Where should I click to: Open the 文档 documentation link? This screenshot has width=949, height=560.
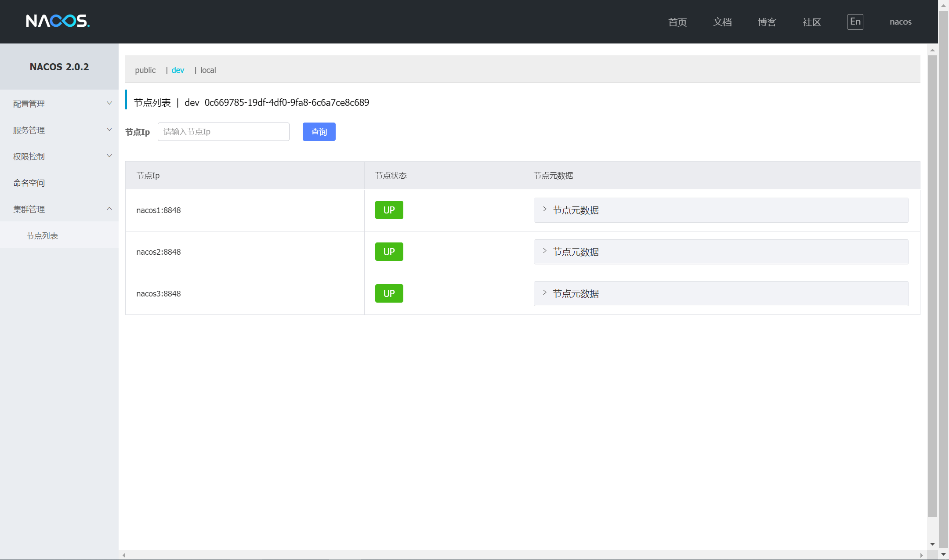pos(722,22)
